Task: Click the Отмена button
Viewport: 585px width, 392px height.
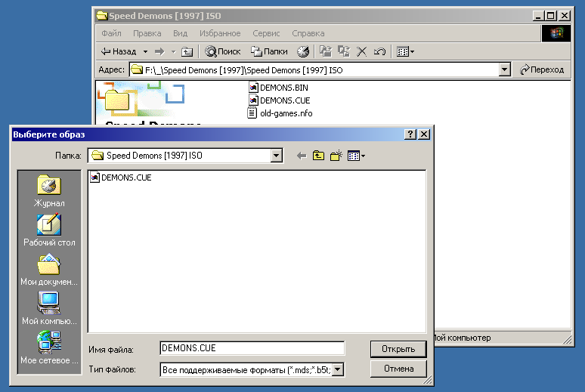Action: [x=398, y=369]
